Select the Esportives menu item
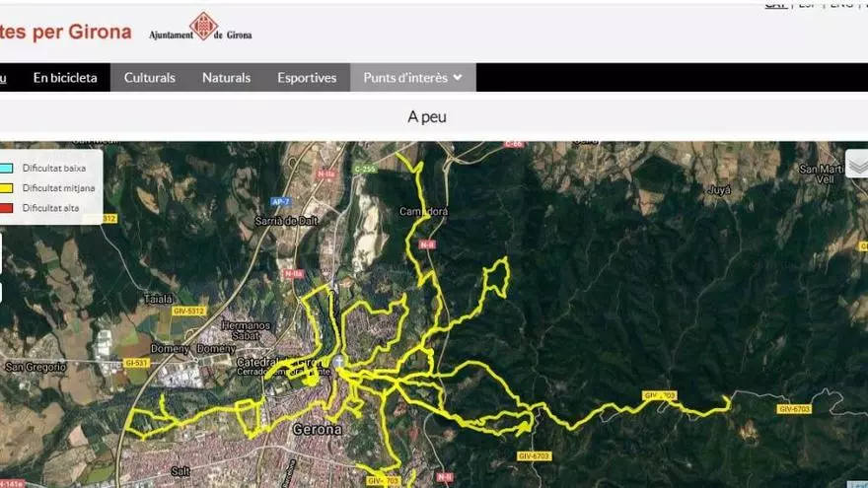Screen dimensions: 868x488 pos(307,78)
